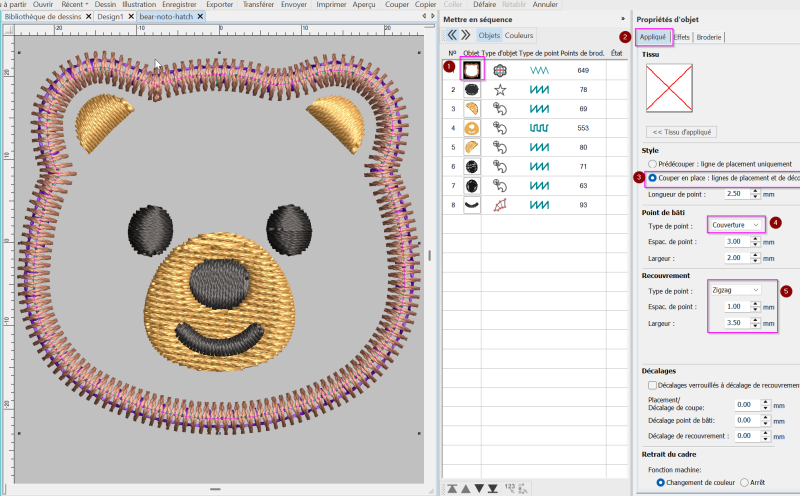The image size is (800, 496).
Task: Select object 8 smile thumbnail in sequence list
Action: coord(472,205)
